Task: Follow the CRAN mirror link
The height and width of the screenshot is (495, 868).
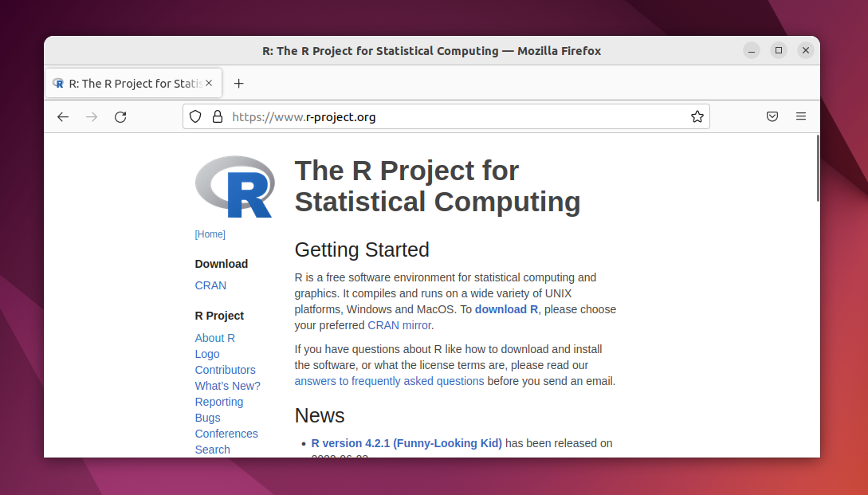Action: tap(399, 325)
